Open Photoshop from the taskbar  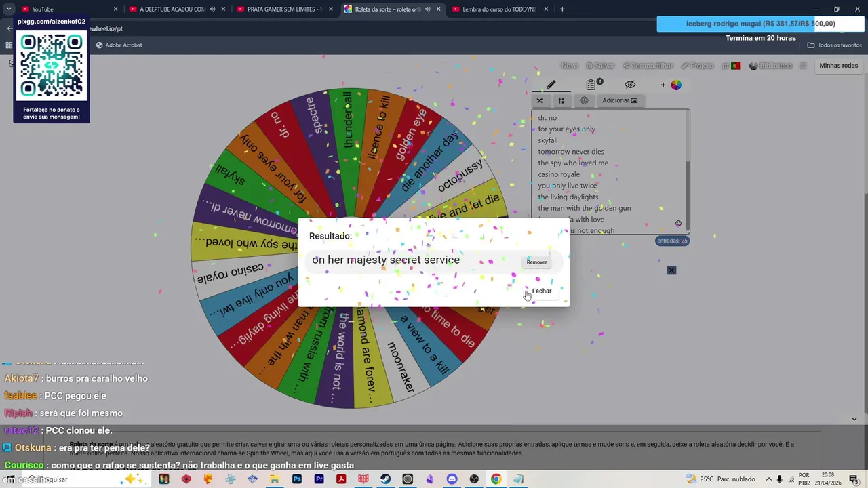pyautogui.click(x=297, y=479)
